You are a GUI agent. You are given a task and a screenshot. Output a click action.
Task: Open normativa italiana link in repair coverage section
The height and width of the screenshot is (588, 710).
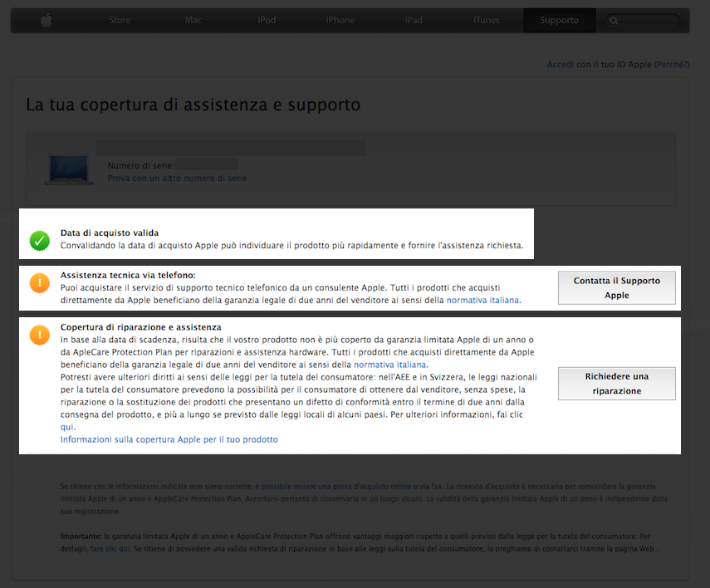(389, 365)
